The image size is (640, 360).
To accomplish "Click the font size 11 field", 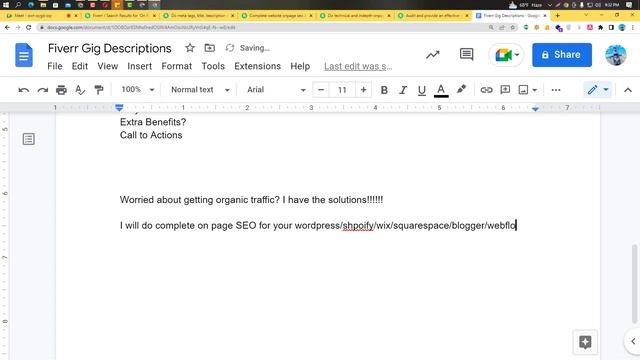I will pos(342,90).
